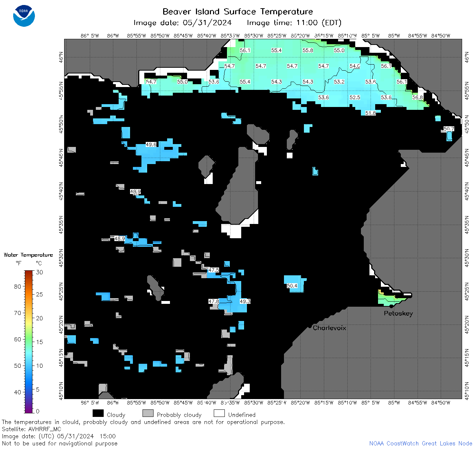The width and height of the screenshot is (476, 449).
Task: Click the white Undefined legend swatch
Action: (x=219, y=413)
